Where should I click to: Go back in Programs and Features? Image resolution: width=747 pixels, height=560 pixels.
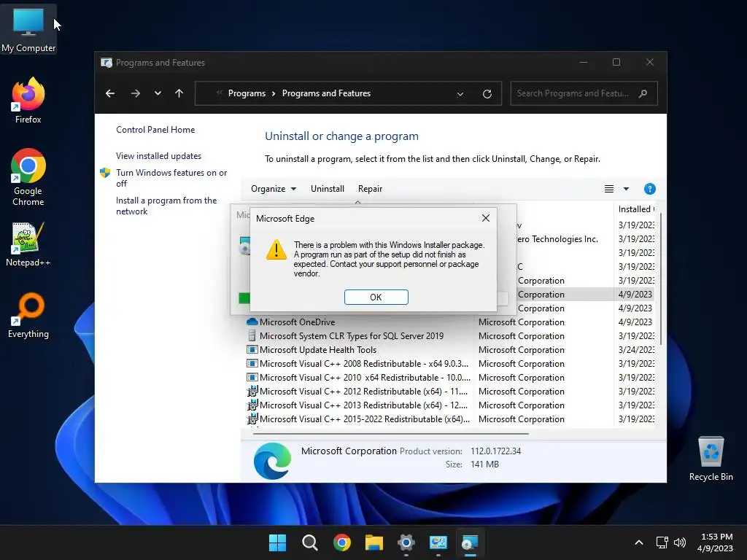[110, 93]
